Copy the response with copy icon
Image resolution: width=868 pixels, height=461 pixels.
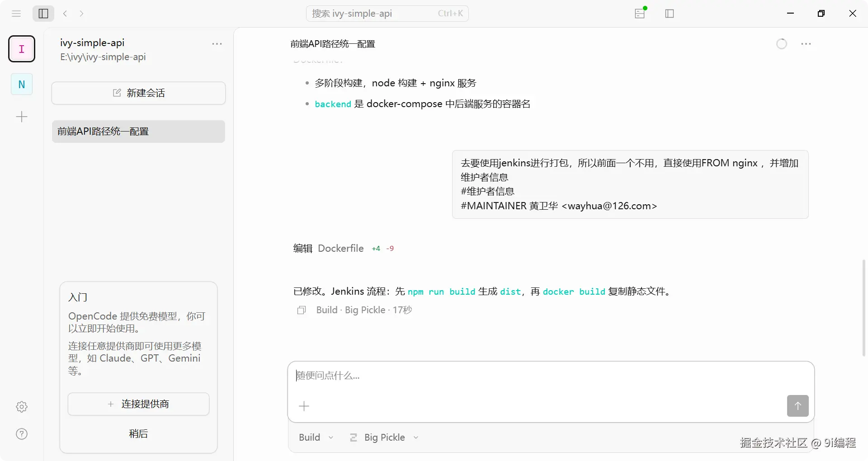coord(302,310)
